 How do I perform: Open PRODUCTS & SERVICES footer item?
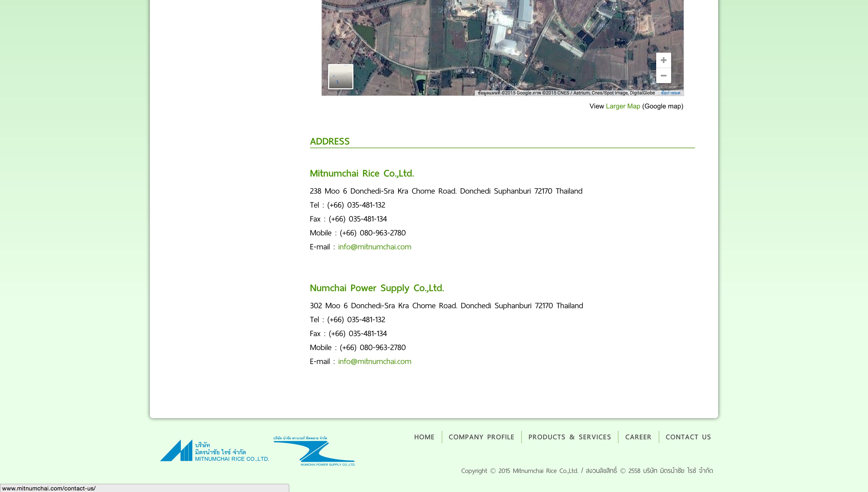[569, 437]
